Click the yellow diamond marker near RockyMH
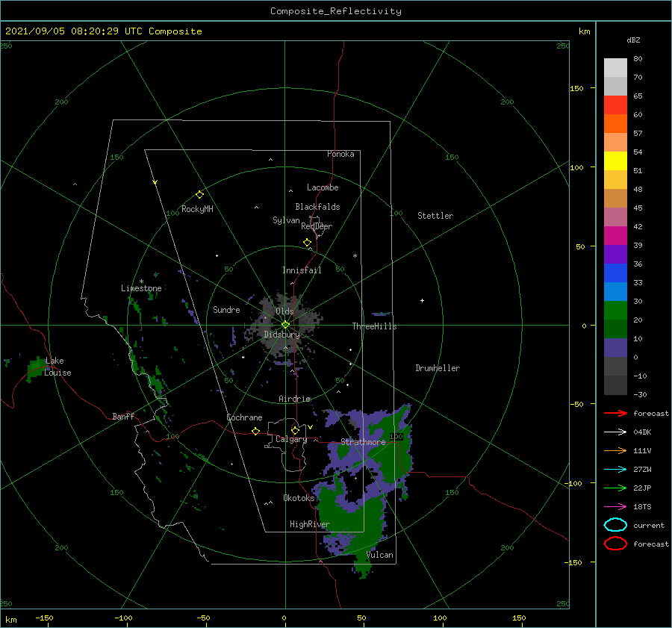This screenshot has width=672, height=628. pyautogui.click(x=199, y=195)
